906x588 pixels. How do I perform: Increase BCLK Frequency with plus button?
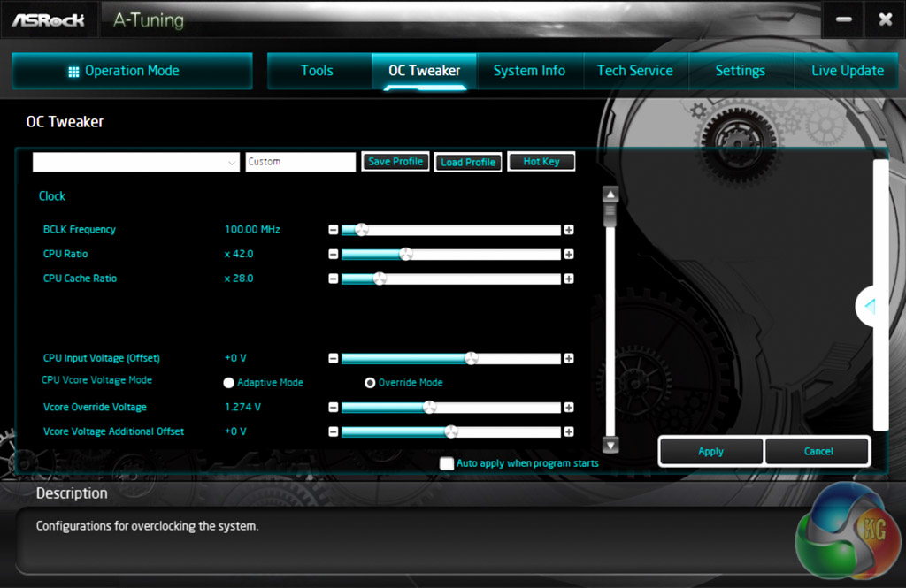pos(569,230)
